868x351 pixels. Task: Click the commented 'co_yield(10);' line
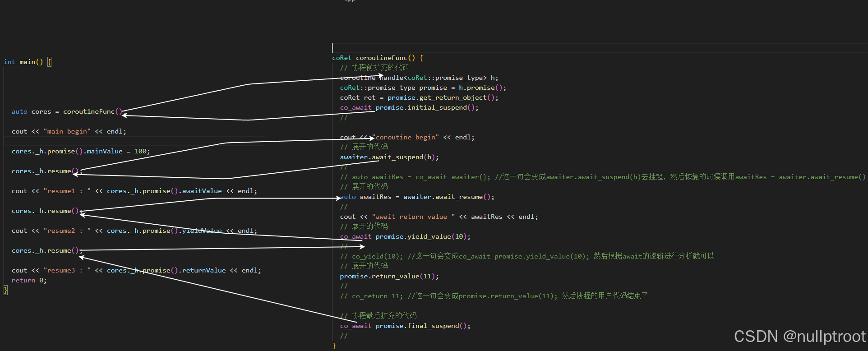point(527,256)
